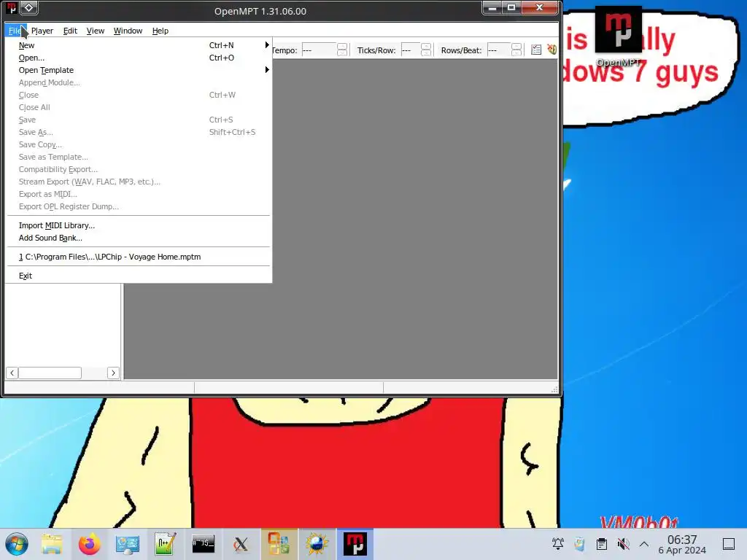Open song properties checklist icon in toolbar
747x560 pixels.
point(536,50)
